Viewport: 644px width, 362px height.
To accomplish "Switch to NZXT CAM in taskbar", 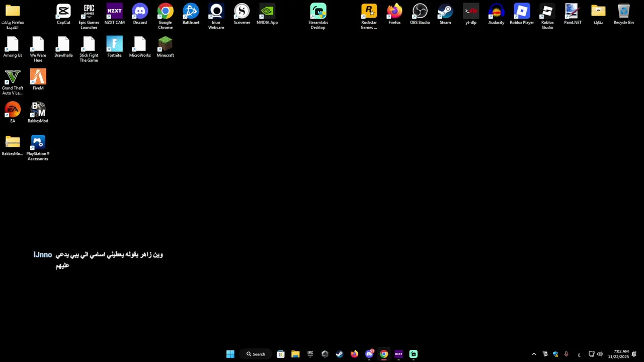I will click(x=398, y=354).
